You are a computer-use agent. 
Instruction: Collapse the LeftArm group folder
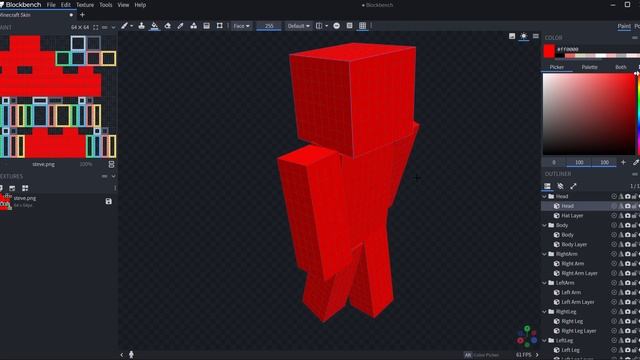tap(544, 283)
